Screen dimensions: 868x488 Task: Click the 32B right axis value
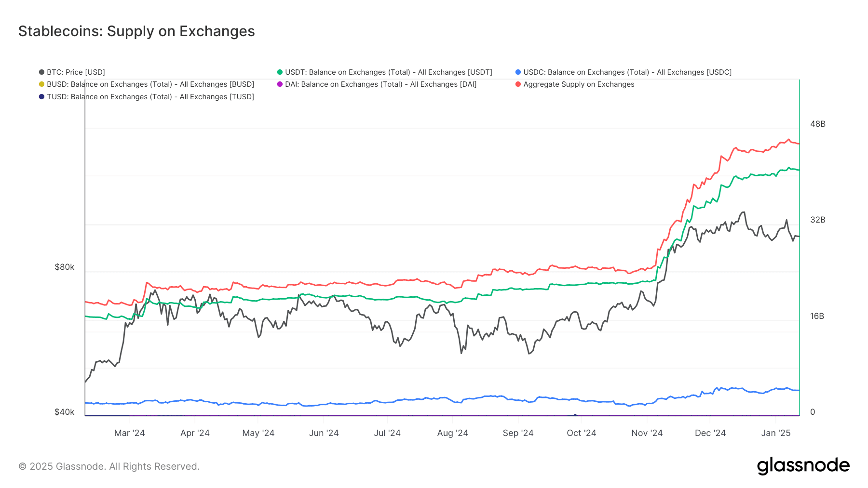818,220
